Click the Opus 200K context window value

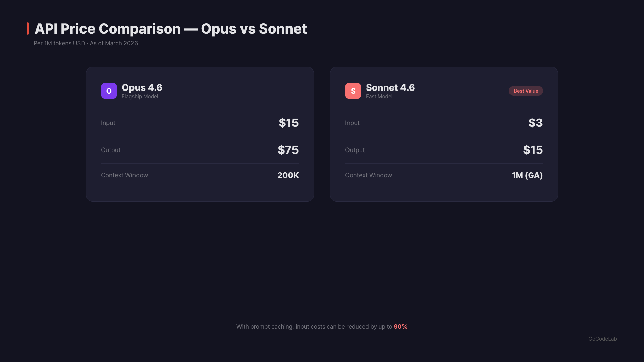tap(288, 175)
